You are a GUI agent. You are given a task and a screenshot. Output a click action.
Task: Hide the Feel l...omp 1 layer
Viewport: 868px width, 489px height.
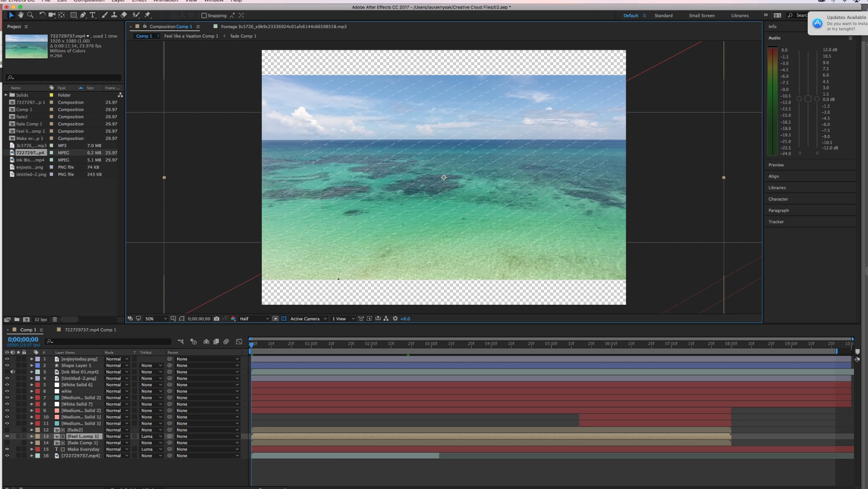(7, 436)
